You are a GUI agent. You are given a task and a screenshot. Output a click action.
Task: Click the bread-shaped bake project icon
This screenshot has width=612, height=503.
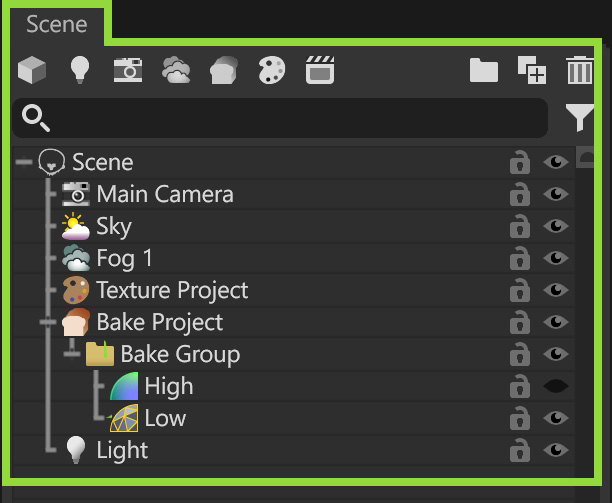(x=223, y=71)
